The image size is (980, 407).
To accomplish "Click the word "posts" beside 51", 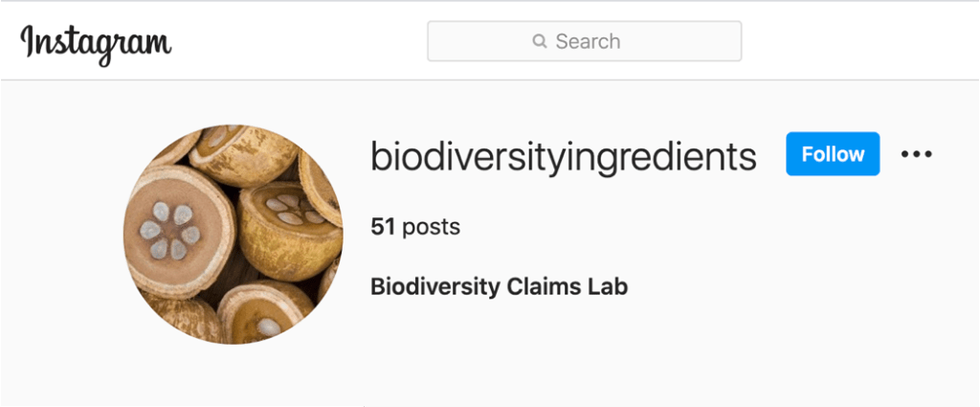I will pyautogui.click(x=431, y=227).
